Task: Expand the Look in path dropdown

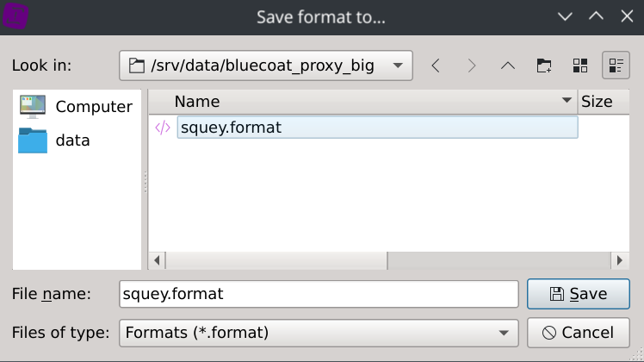Action: coord(397,66)
